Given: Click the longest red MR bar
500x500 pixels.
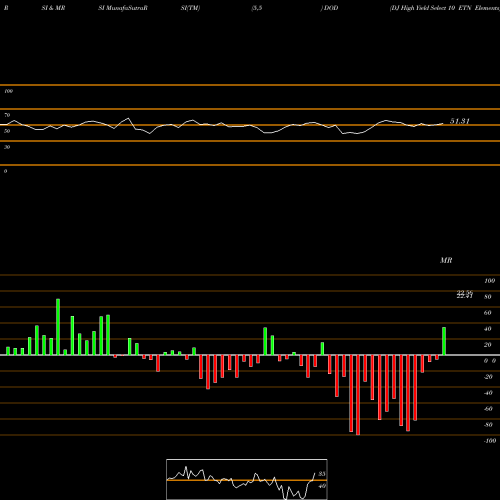Looking at the screenshot, I should pyautogui.click(x=358, y=395).
